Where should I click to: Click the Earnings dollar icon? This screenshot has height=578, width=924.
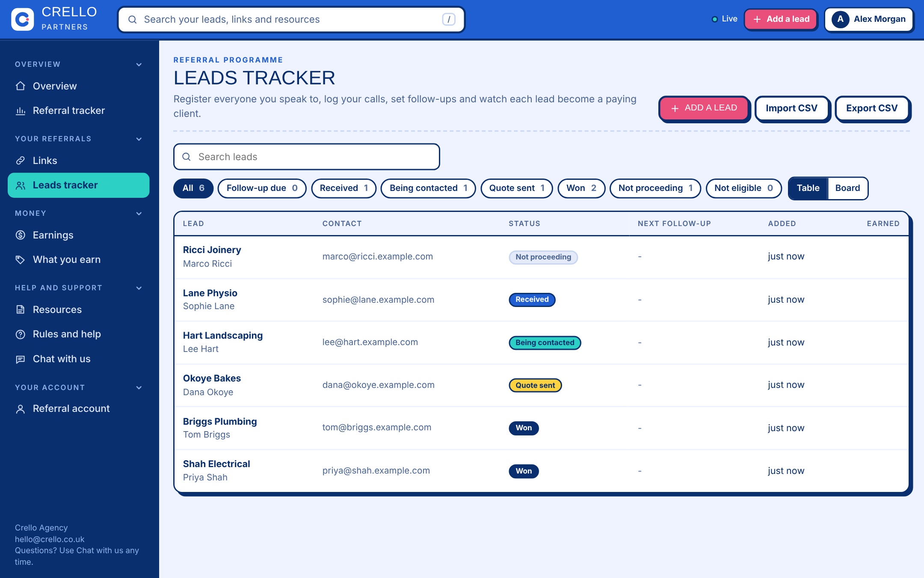click(x=20, y=235)
